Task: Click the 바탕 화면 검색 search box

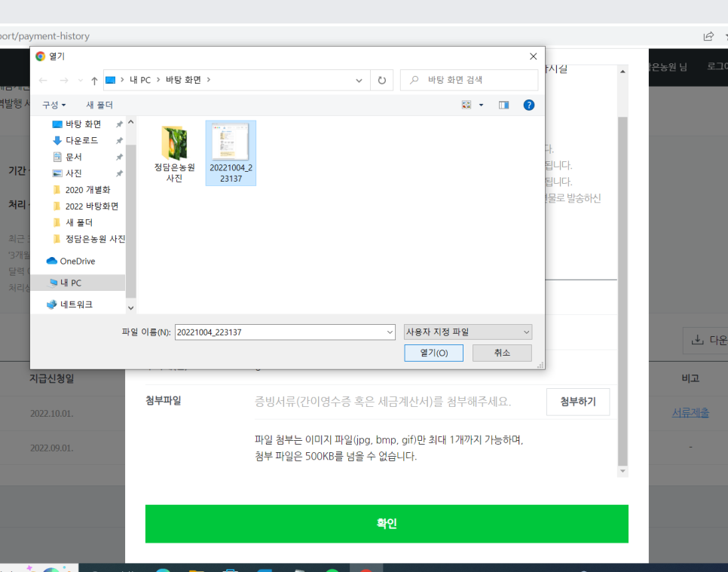Action: 470,80
